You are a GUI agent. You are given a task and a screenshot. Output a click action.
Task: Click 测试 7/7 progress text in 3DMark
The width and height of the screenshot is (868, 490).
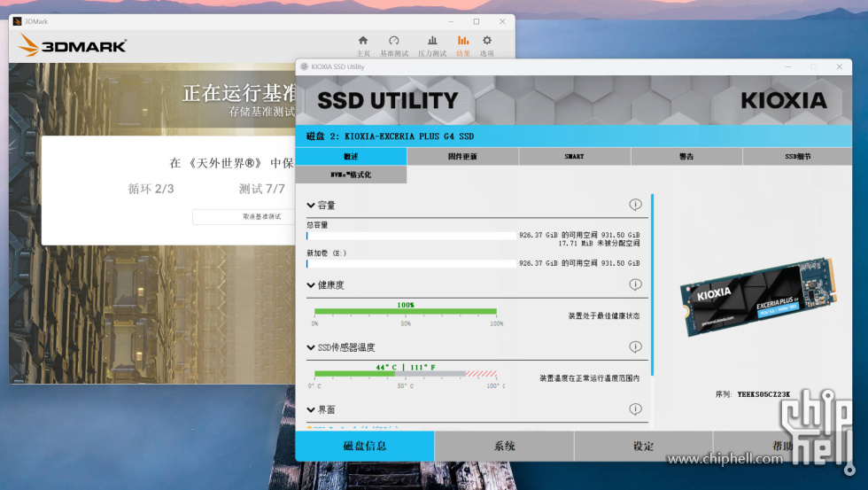262,189
